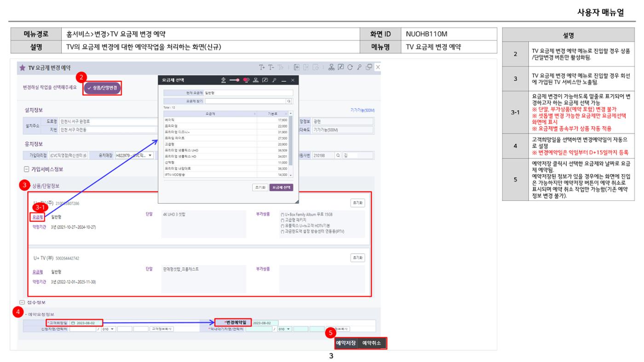
Task: Collapse the 가입서비스정보 section
Action: (x=27, y=169)
